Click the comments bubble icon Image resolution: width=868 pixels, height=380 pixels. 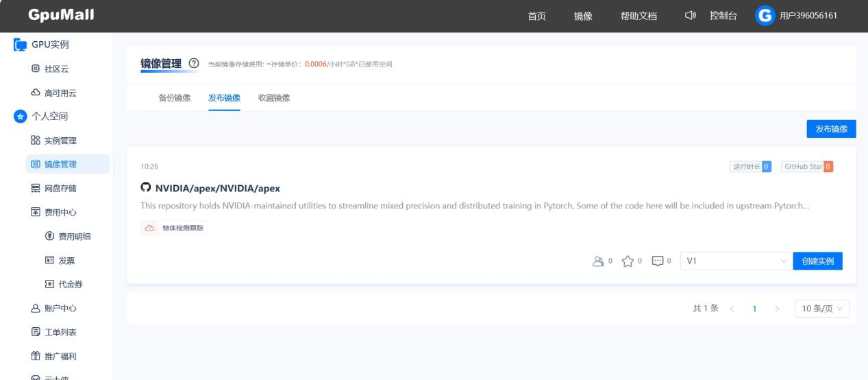point(658,261)
